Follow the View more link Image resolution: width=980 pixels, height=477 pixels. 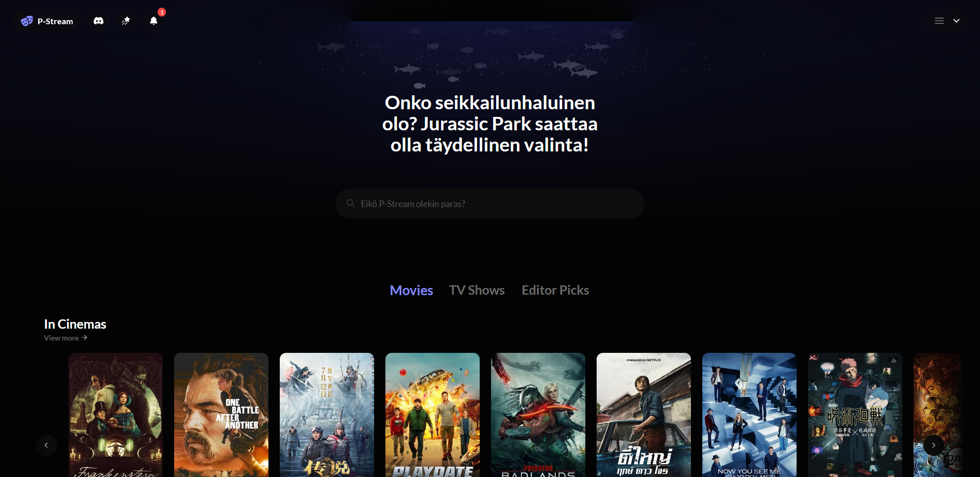(x=65, y=338)
